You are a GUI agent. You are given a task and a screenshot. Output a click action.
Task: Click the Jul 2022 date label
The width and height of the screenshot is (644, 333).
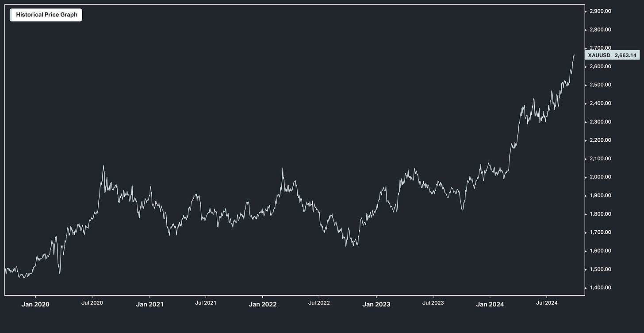point(319,303)
